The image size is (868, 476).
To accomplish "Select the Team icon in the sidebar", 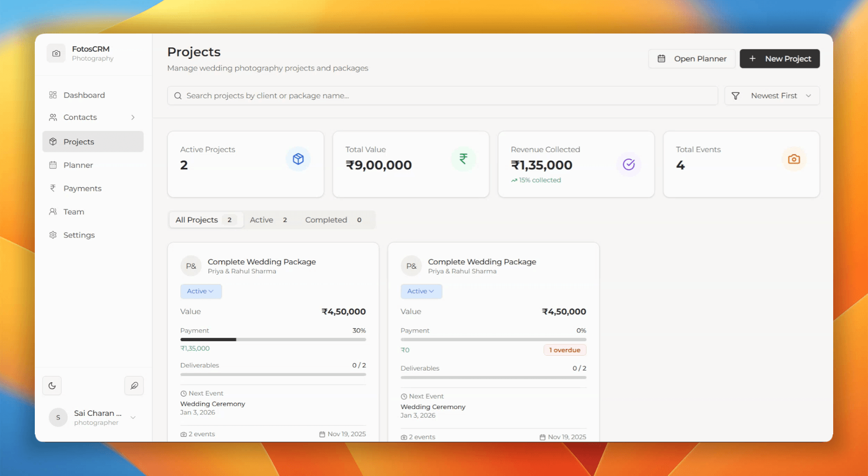I will pyautogui.click(x=53, y=212).
